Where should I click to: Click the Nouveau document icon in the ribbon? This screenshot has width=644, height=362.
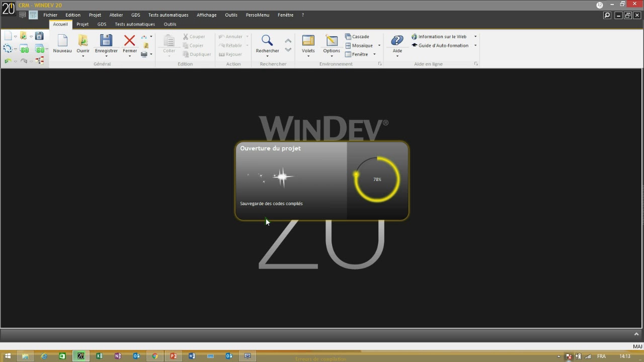coord(62,41)
